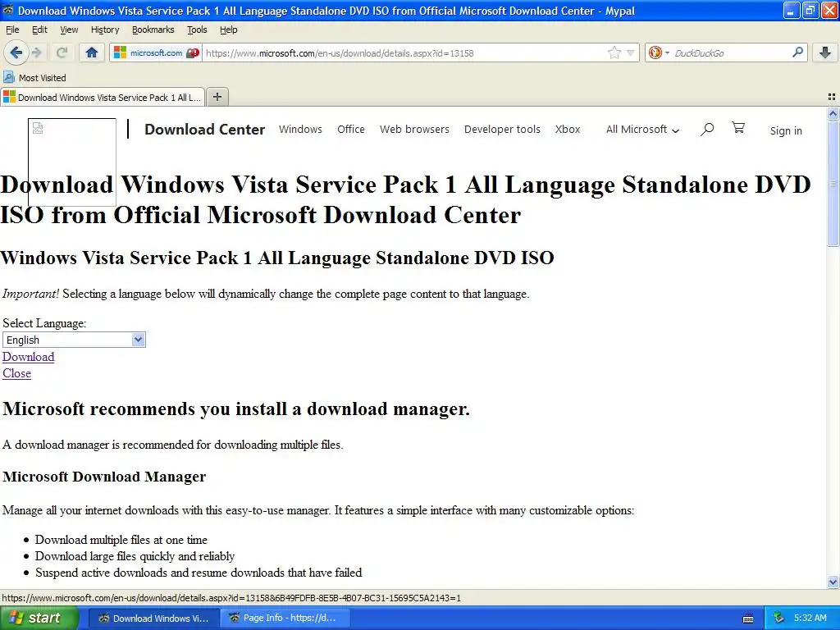Open the Web browsers navigation link
This screenshot has height=630, width=840.
click(414, 129)
